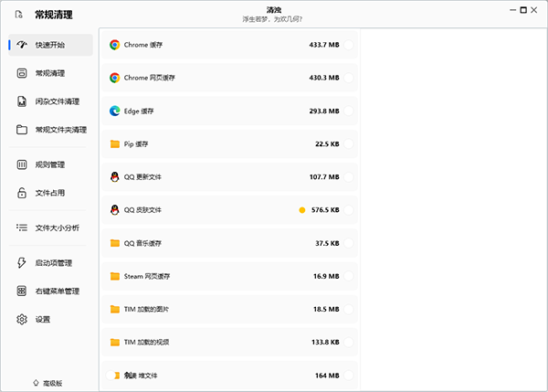Click the 133.8 KB size value
Image resolution: width=548 pixels, height=392 pixels.
click(325, 343)
